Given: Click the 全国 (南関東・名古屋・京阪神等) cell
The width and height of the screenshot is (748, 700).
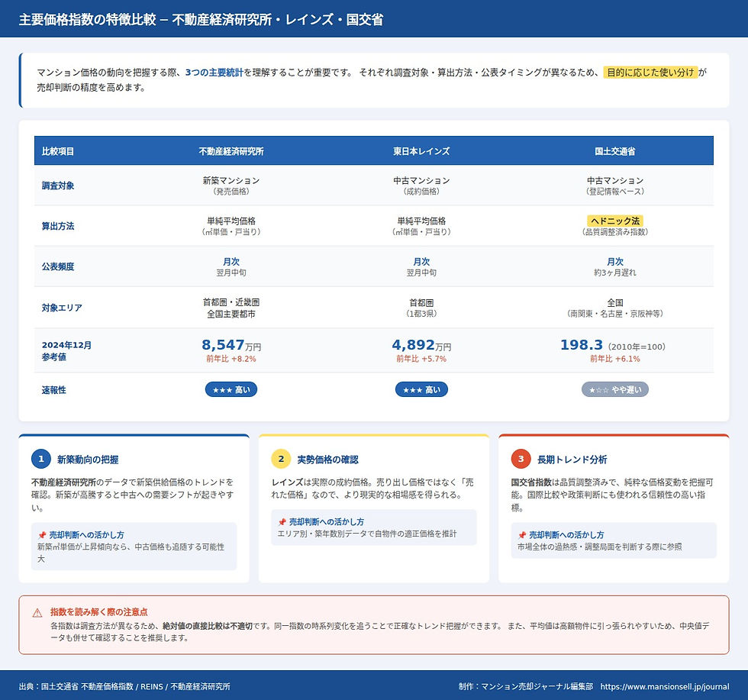Looking at the screenshot, I should point(615,308).
